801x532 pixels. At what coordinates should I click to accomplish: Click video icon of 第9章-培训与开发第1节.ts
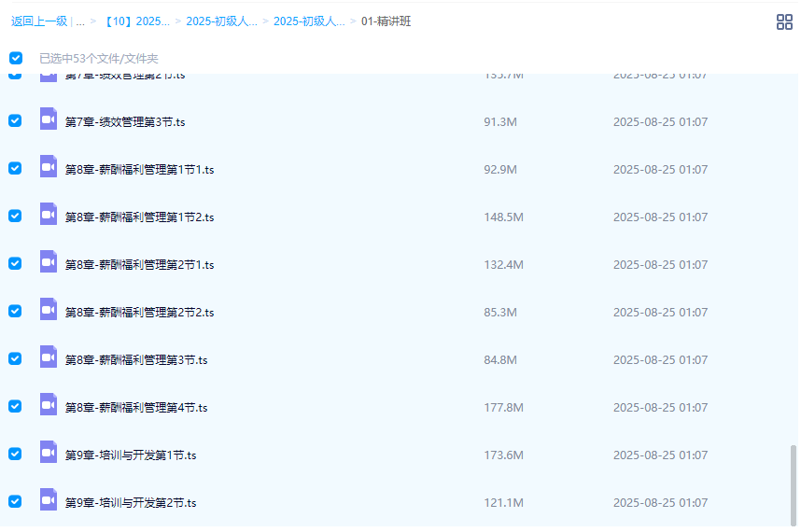49,452
